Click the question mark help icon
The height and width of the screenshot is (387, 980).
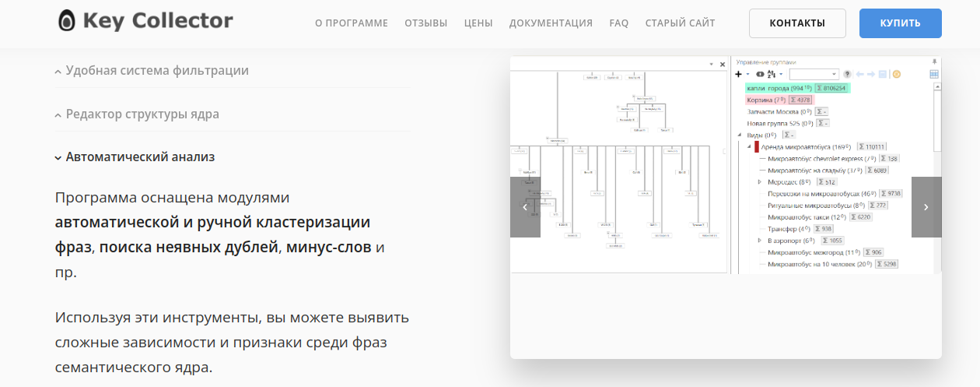(x=848, y=74)
